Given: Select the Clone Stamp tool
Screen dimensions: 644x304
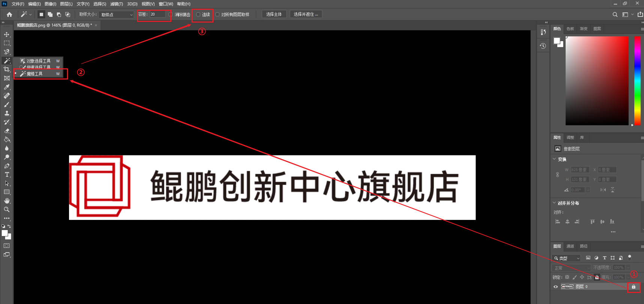Looking at the screenshot, I should (x=7, y=113).
